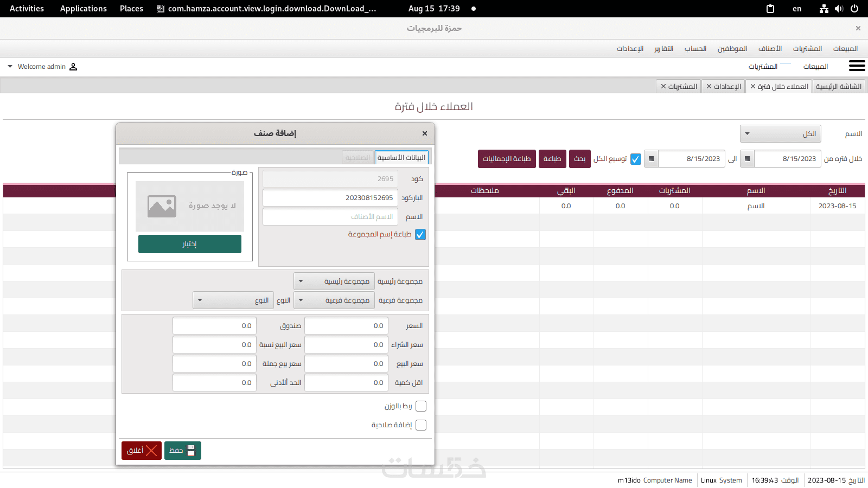Click the المبيعات toolbar shortcut
This screenshot has height=488, width=868.
(x=815, y=67)
